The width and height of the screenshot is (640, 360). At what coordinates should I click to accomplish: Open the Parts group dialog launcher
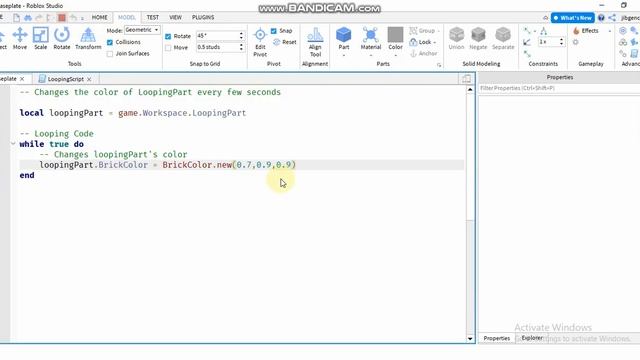439,65
